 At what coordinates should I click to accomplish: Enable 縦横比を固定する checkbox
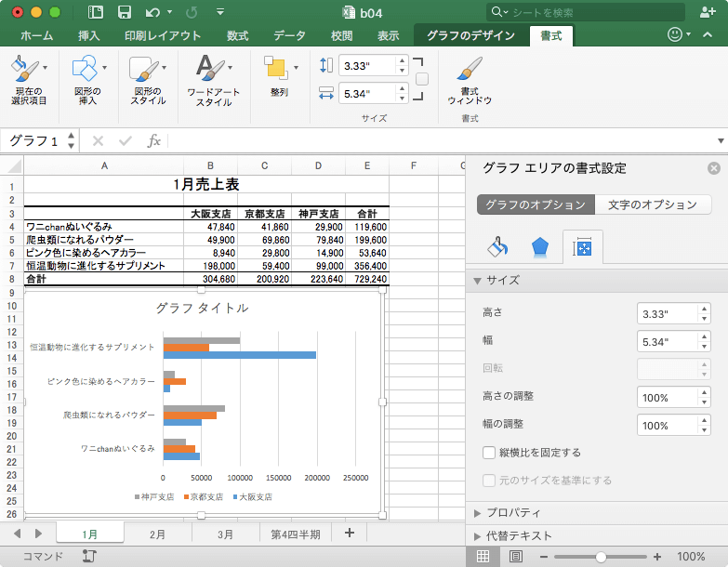(489, 453)
